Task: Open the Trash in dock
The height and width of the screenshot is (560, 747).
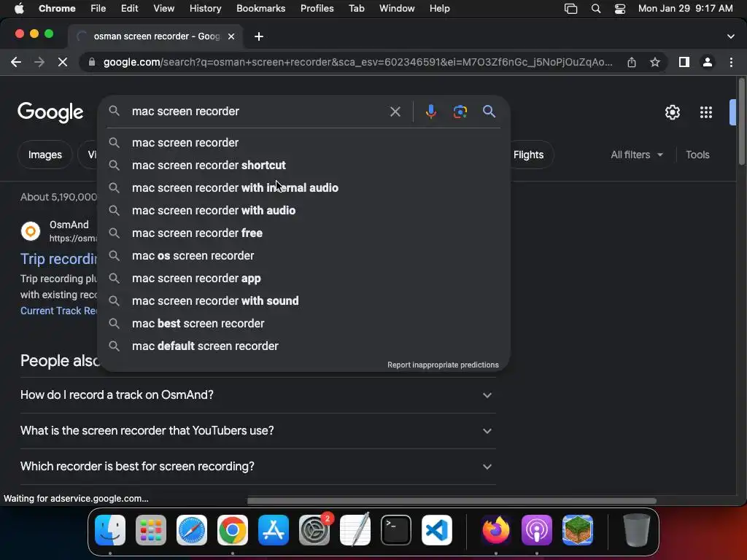Action: 636,530
